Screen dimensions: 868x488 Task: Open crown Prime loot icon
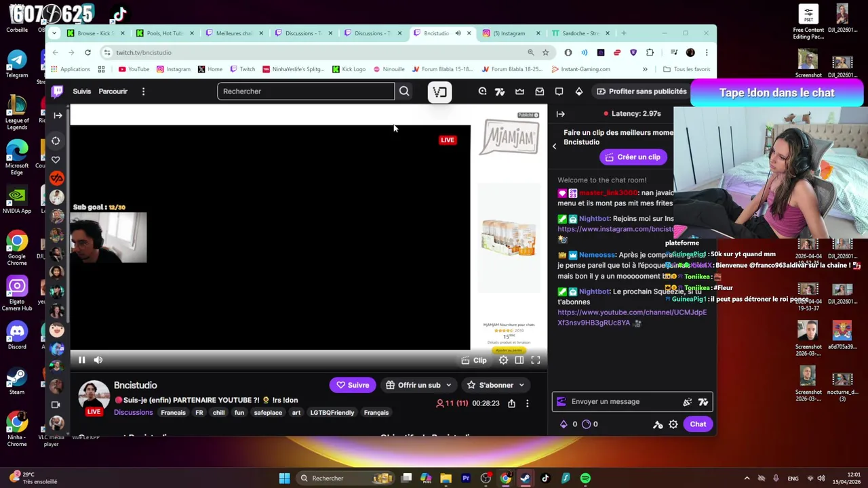(519, 91)
